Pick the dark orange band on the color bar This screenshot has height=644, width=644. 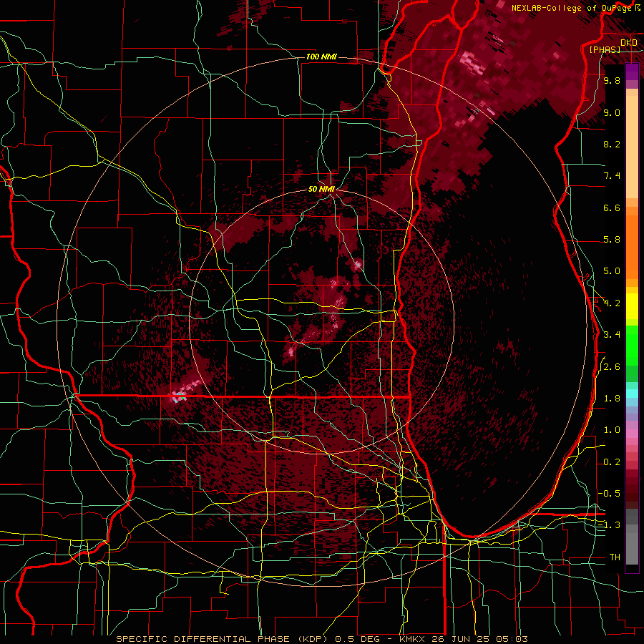(632, 246)
